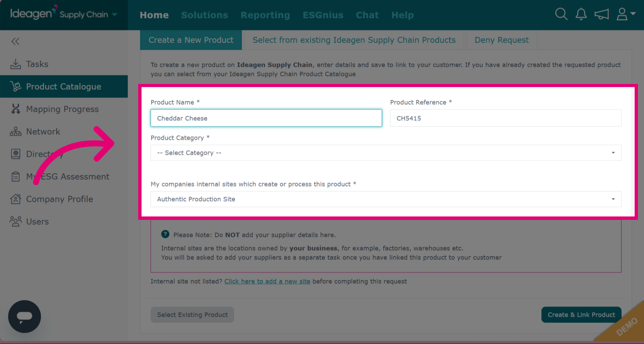Click the Product Category label
Screen dimensions: 644x344
pos(180,138)
